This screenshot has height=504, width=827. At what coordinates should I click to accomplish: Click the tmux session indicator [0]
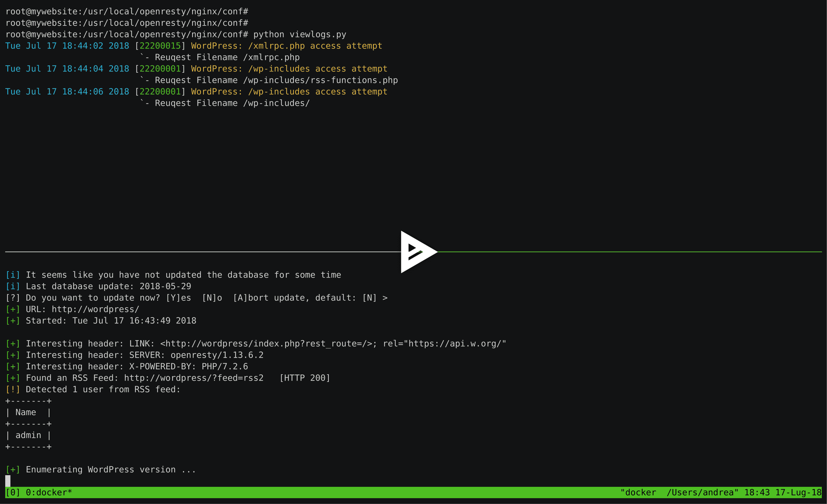click(13, 492)
